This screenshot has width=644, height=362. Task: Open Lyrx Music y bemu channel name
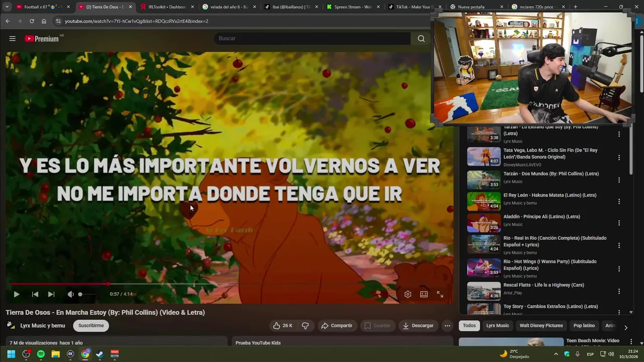(43, 326)
